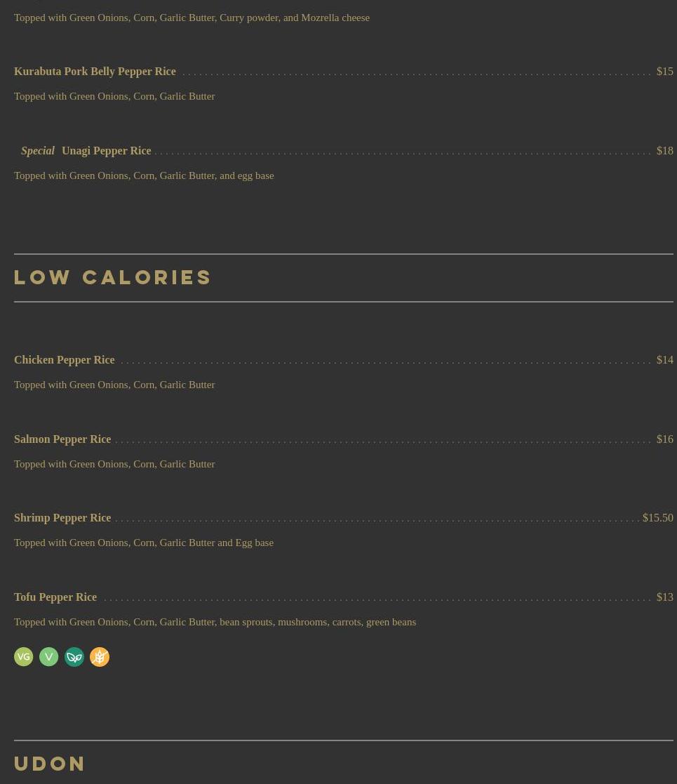
Task: Click the Tofu Pepper Rice ingredients description
Action: (x=215, y=622)
